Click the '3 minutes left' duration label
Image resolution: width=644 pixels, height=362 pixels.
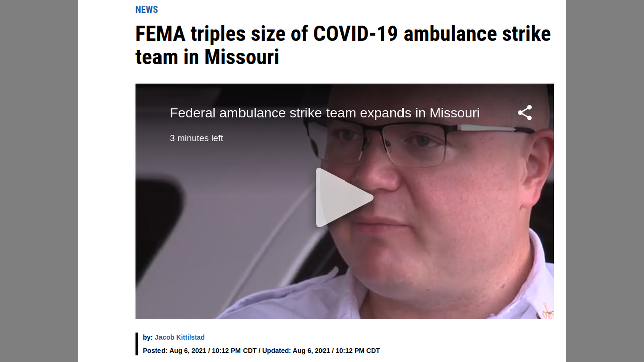196,138
